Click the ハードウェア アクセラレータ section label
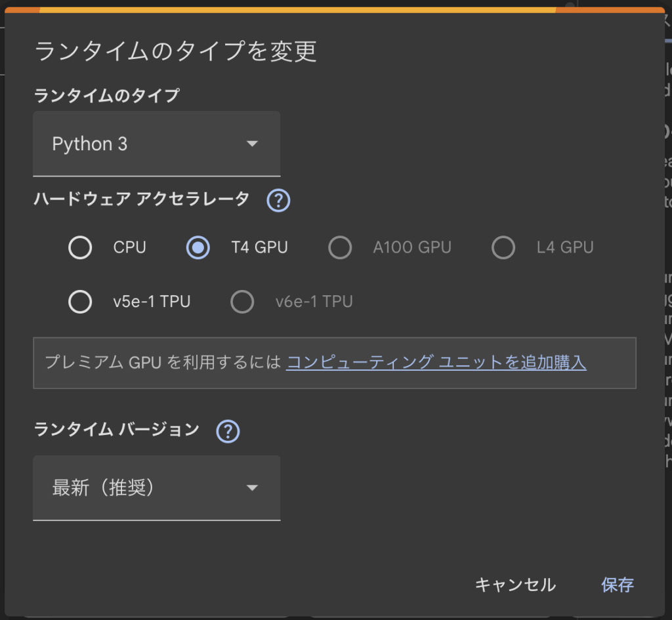672x620 pixels. tap(141, 199)
